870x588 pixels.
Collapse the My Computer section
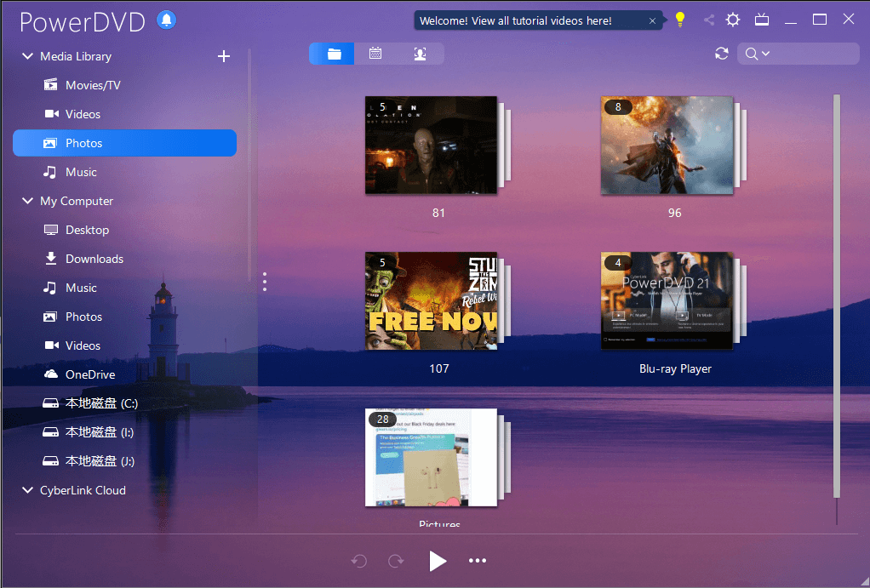click(26, 201)
